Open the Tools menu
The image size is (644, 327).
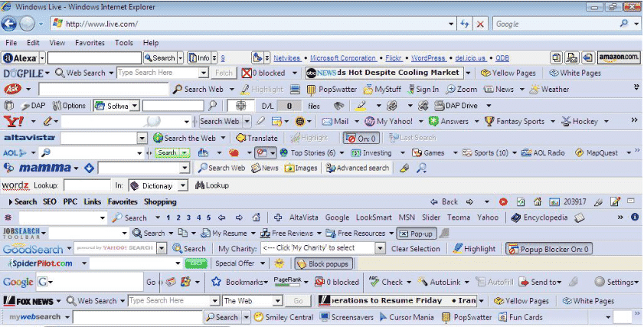tap(124, 43)
